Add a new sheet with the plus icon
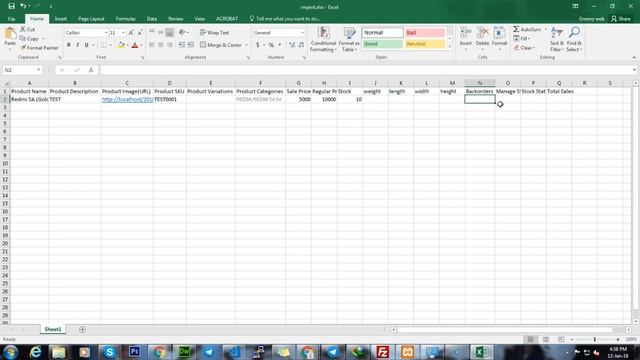The image size is (640, 360). point(82,329)
